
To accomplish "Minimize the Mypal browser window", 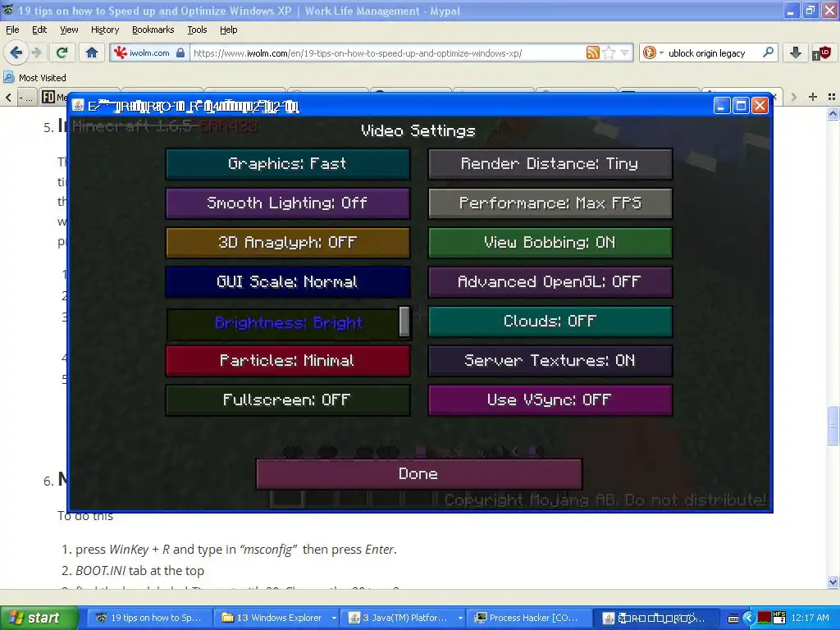I will click(x=791, y=10).
